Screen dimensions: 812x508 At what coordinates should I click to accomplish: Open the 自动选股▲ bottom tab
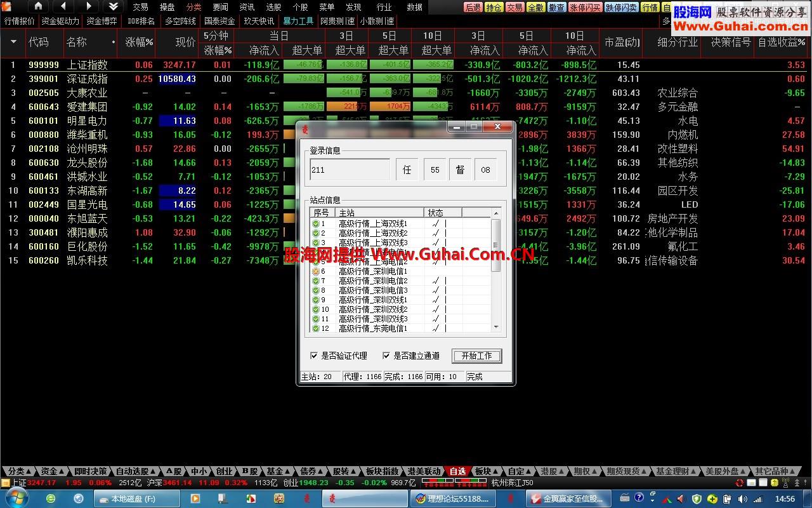tap(134, 471)
